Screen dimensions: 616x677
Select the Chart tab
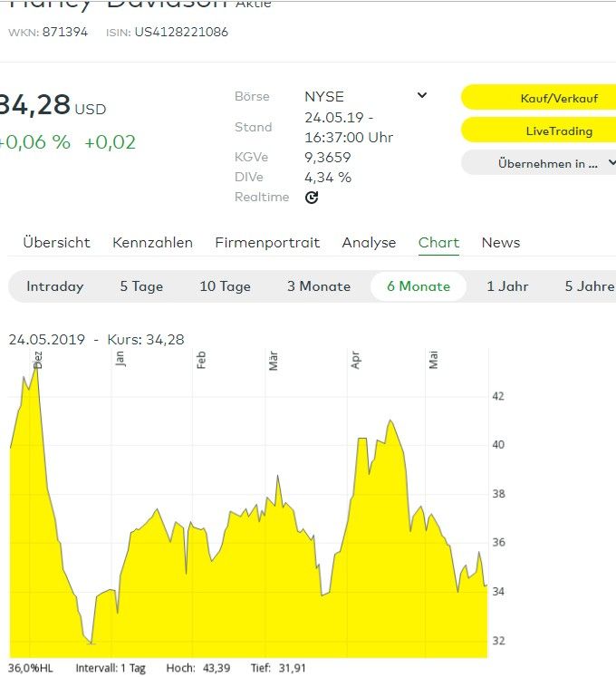[x=438, y=243]
